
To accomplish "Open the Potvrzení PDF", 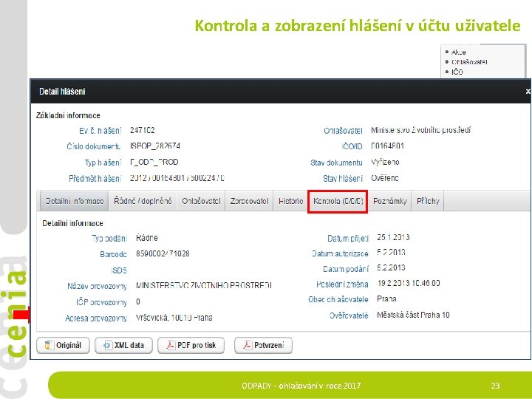I will pyautogui.click(x=263, y=345).
